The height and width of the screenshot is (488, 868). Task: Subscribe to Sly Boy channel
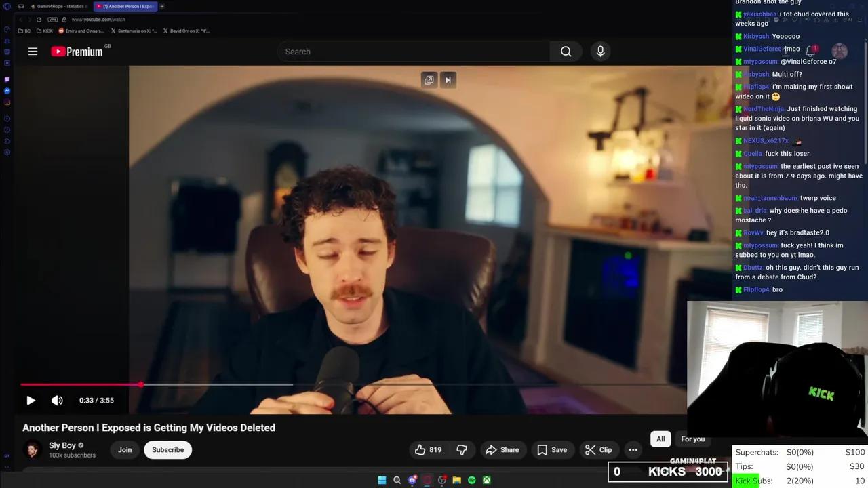[x=168, y=450]
